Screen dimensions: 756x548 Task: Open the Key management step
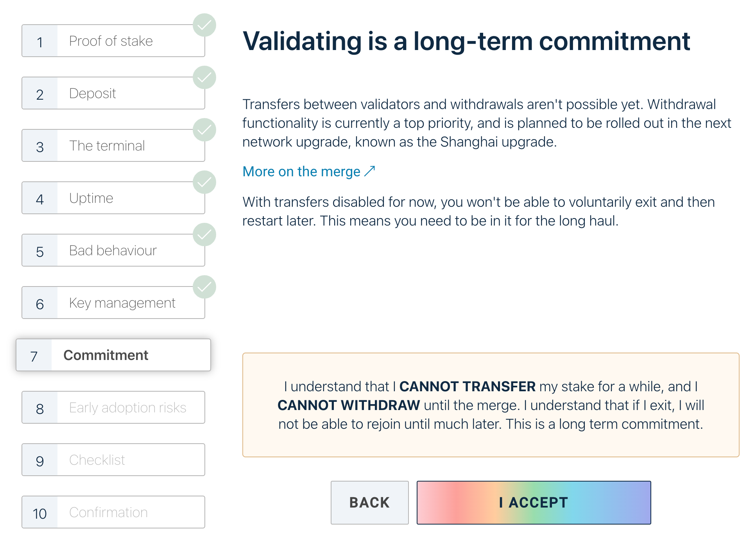(x=113, y=303)
